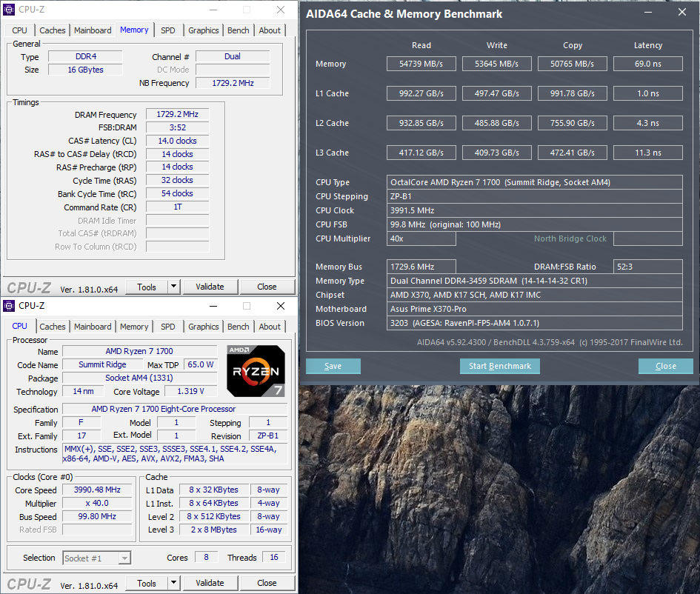The width and height of the screenshot is (700, 594).
Task: Click the CAS# Latency value 14.0 clocks
Action: click(177, 141)
